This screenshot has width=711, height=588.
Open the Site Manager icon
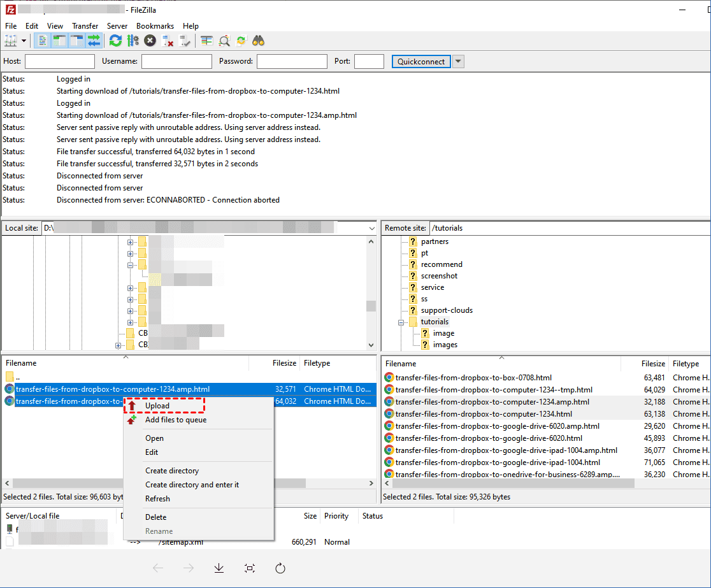[x=10, y=41]
